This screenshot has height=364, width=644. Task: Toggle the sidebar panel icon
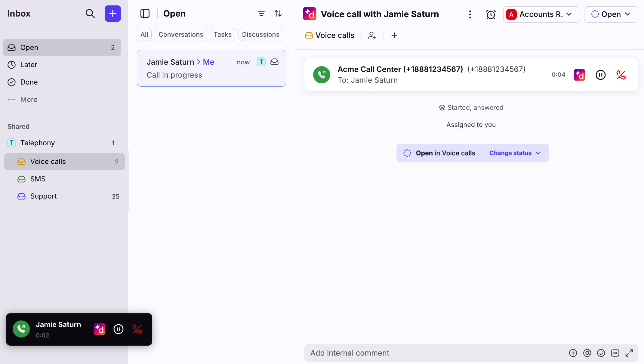click(145, 14)
